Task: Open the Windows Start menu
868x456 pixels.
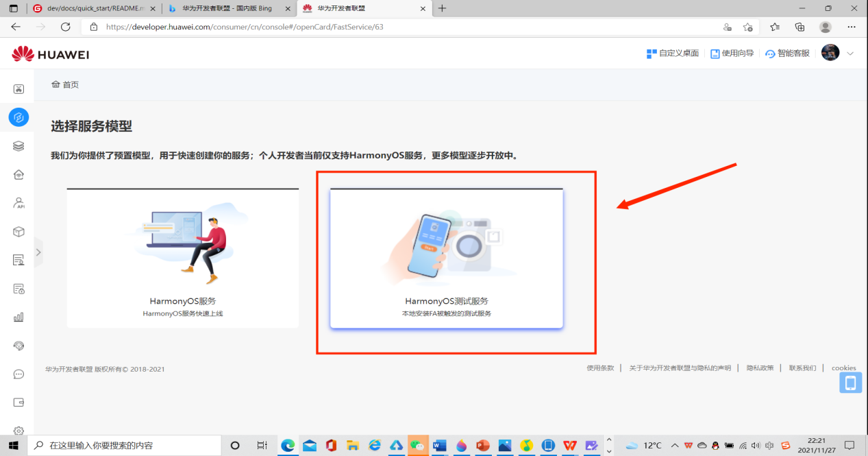Action: click(14, 445)
